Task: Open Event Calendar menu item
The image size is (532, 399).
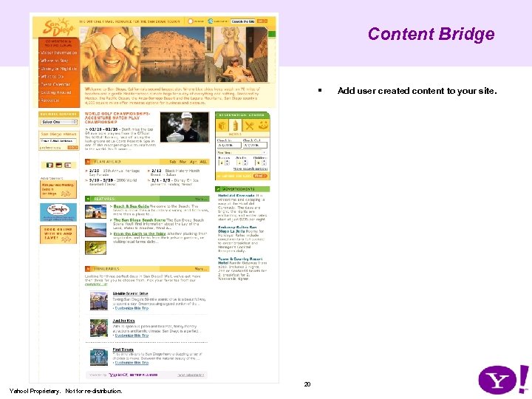Action: (55, 84)
